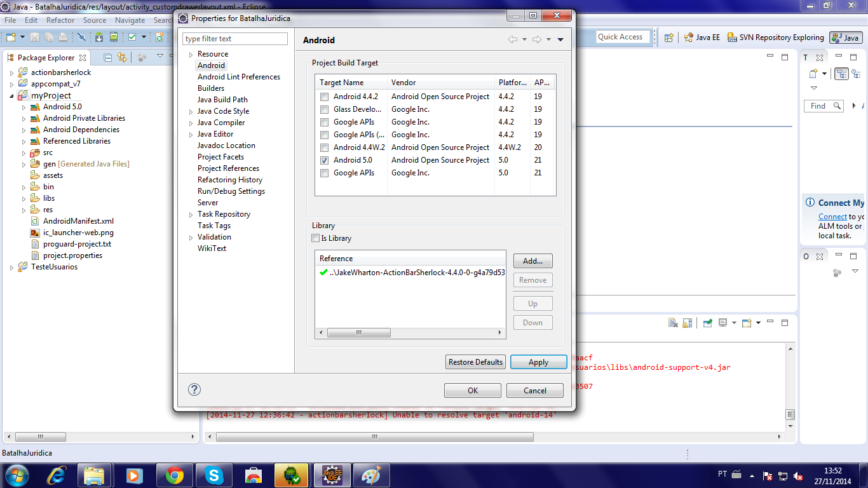This screenshot has width=868, height=488.
Task: Click the Open Perspective icon
Action: pyautogui.click(x=668, y=37)
